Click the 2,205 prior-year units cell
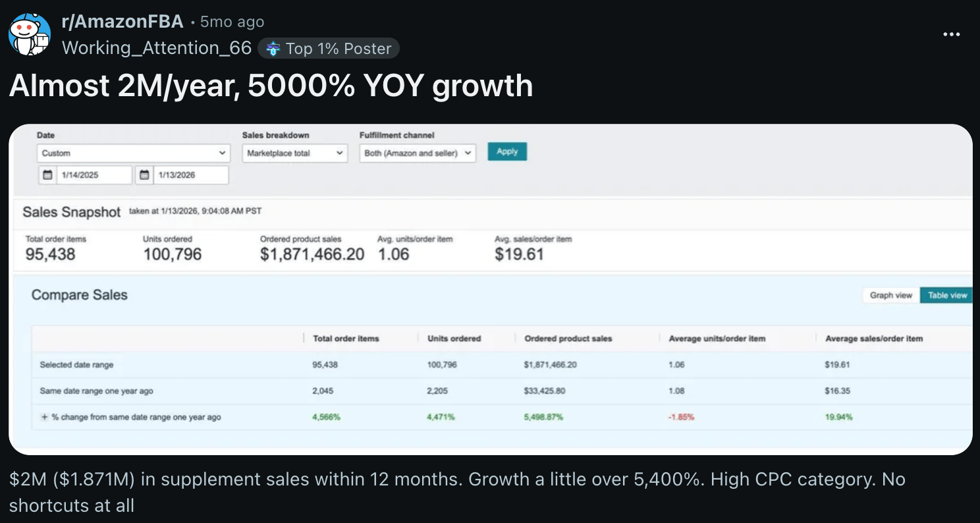Image resolution: width=980 pixels, height=523 pixels. click(x=437, y=391)
